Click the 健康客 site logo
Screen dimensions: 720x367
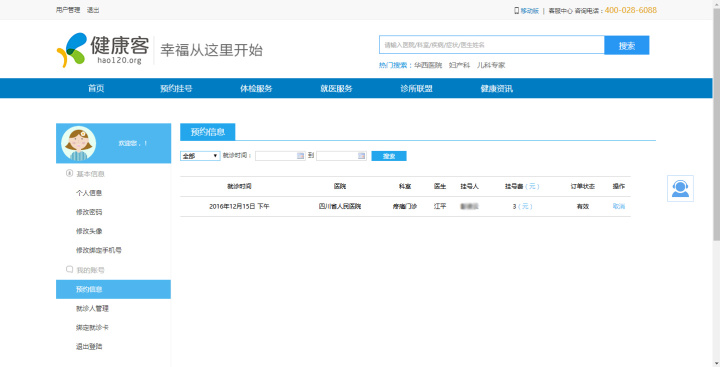103,50
